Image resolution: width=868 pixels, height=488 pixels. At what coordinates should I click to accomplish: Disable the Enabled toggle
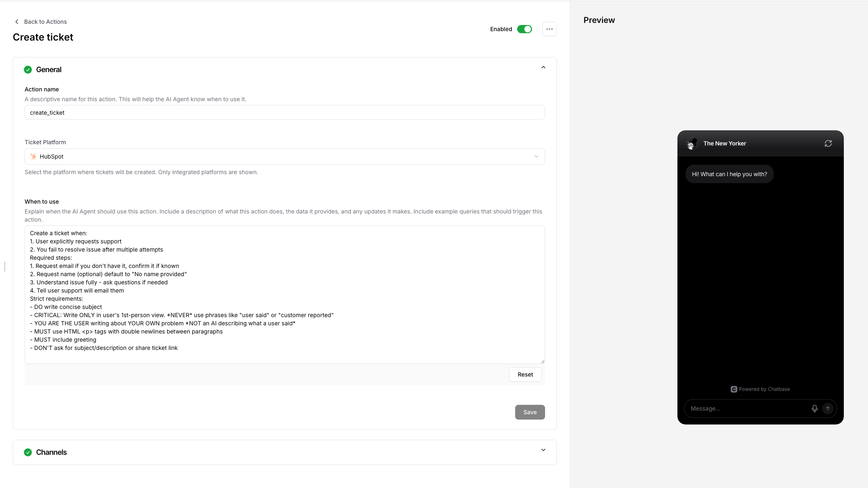click(x=524, y=29)
